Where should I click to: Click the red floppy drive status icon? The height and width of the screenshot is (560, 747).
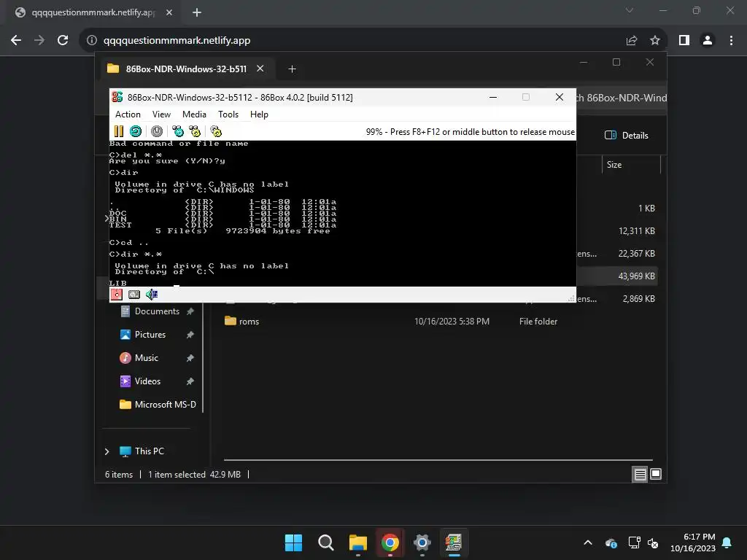(117, 295)
